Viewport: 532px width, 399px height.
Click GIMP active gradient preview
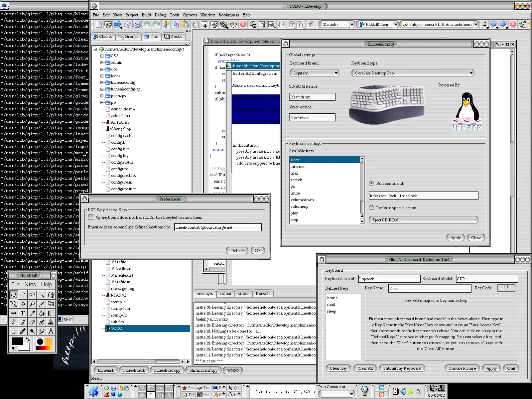[x=44, y=348]
